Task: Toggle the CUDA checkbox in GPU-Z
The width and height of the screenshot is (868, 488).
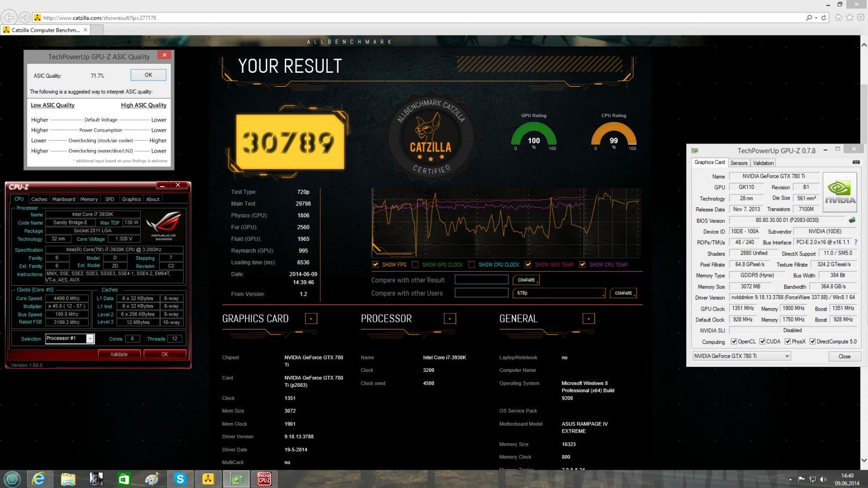Action: point(762,341)
